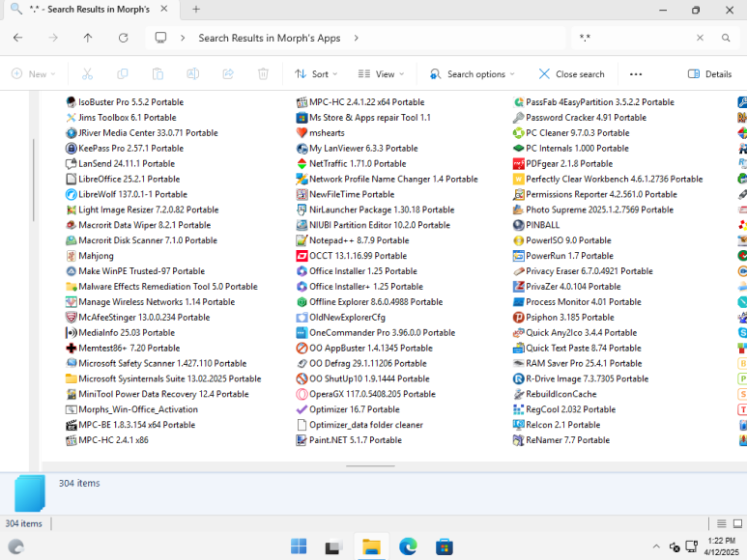Click the NetTraffic 1.71.0 Portable icon
Image resolution: width=747 pixels, height=560 pixels.
tap(302, 164)
